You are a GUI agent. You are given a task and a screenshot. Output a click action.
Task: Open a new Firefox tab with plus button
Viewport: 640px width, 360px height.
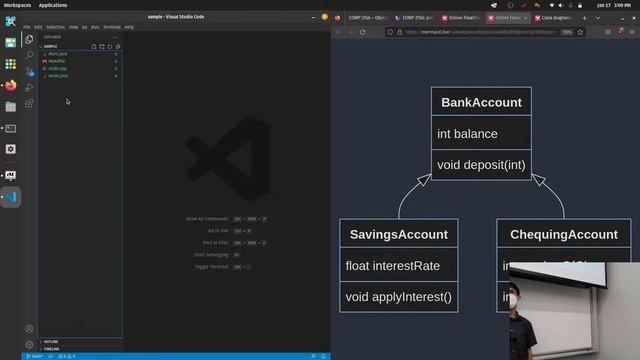tap(584, 18)
